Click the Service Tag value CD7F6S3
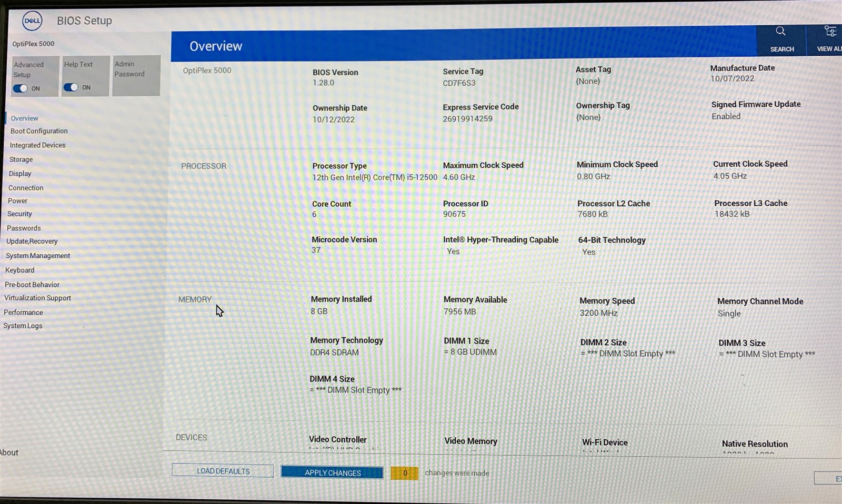This screenshot has height=504, width=842. point(459,83)
